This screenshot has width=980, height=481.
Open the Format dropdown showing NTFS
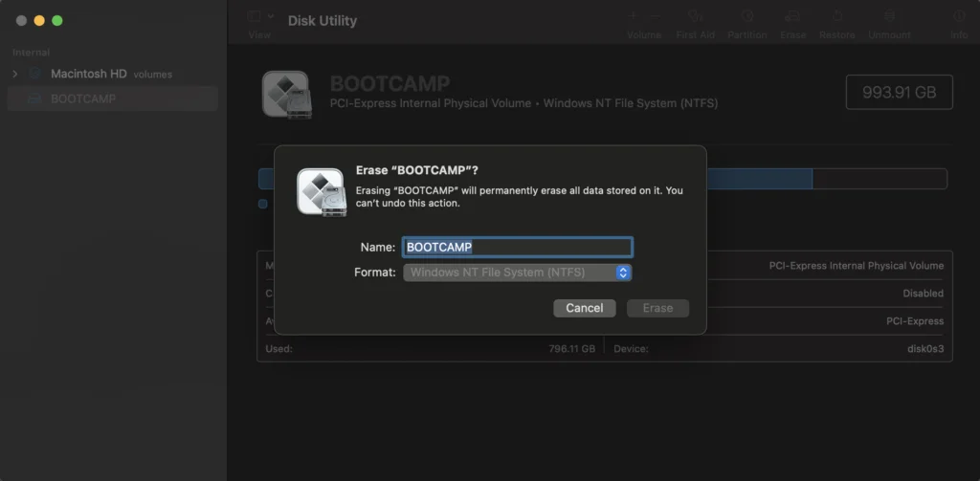518,273
